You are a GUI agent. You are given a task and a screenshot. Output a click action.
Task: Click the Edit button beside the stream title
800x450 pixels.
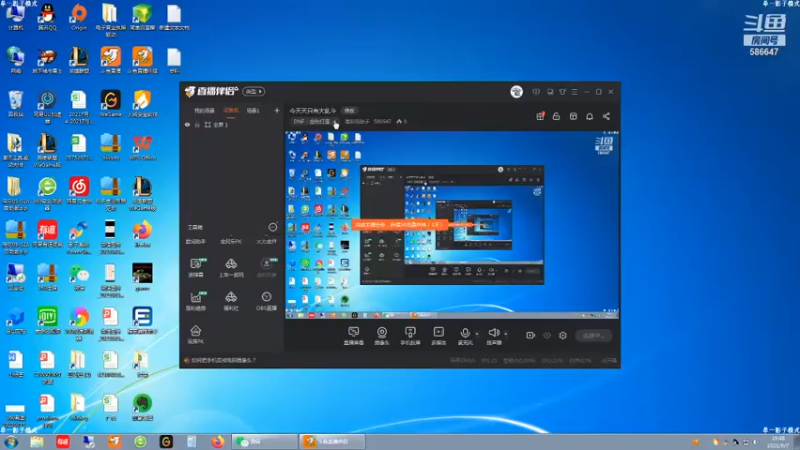pyautogui.click(x=349, y=111)
